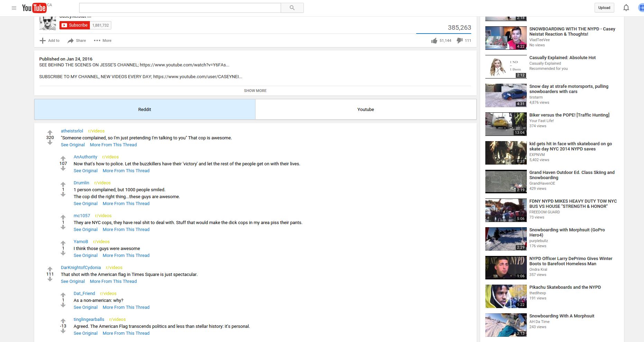Image resolution: width=644 pixels, height=342 pixels.
Task: Open atheistsrlol's Reddit profile
Action: click(x=72, y=131)
